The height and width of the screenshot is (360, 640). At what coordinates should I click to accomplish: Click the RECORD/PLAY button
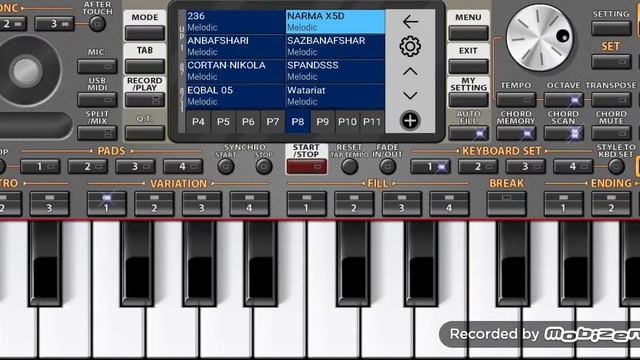click(145, 100)
